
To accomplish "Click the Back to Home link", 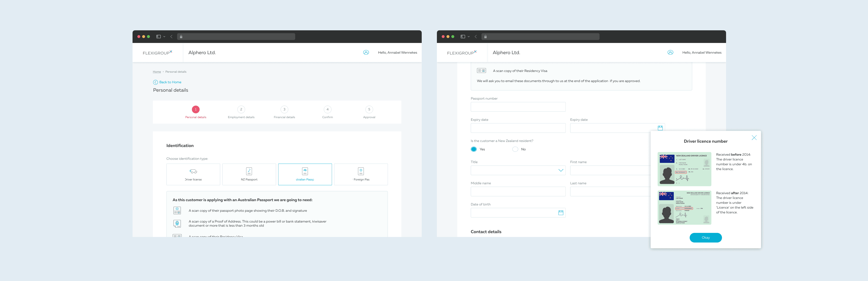I will tap(170, 82).
